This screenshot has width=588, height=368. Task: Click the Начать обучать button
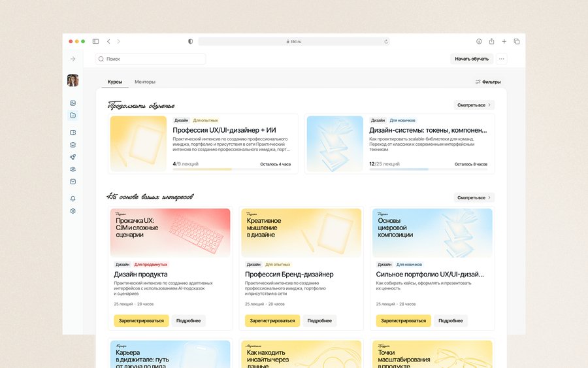click(471, 59)
